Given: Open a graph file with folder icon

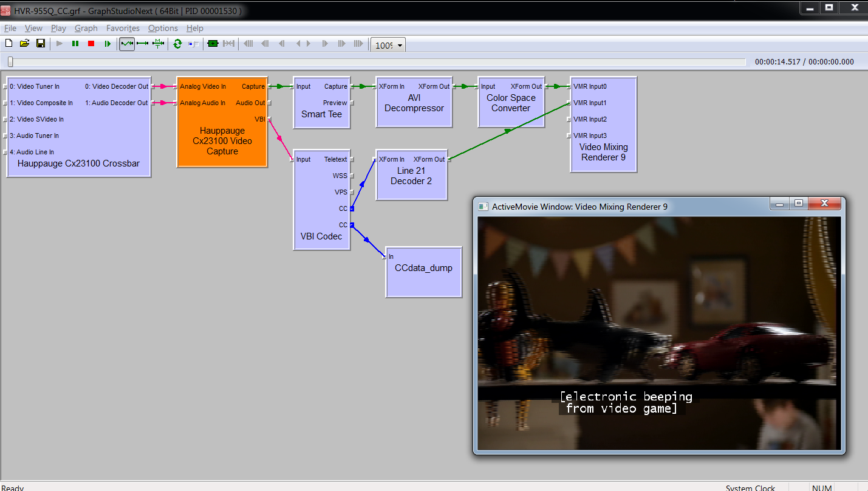Looking at the screenshot, I should click(x=24, y=44).
